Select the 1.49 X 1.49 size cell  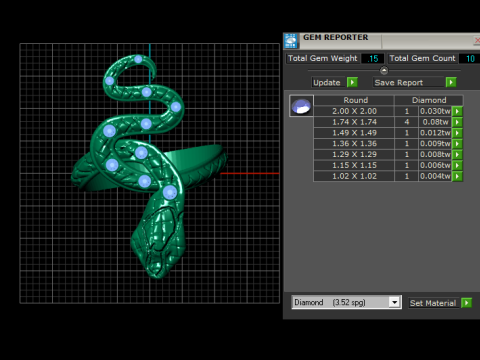coord(354,133)
